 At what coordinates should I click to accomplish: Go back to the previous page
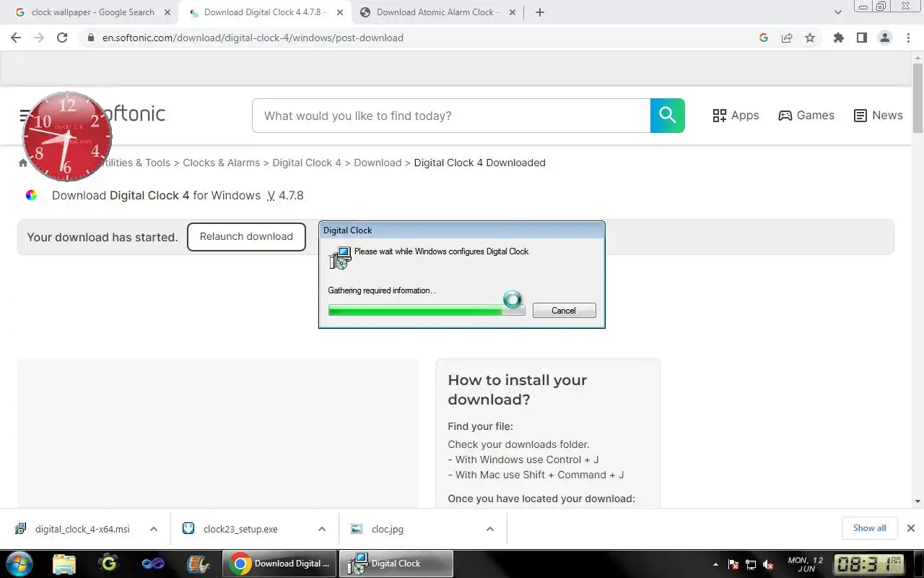[x=16, y=38]
